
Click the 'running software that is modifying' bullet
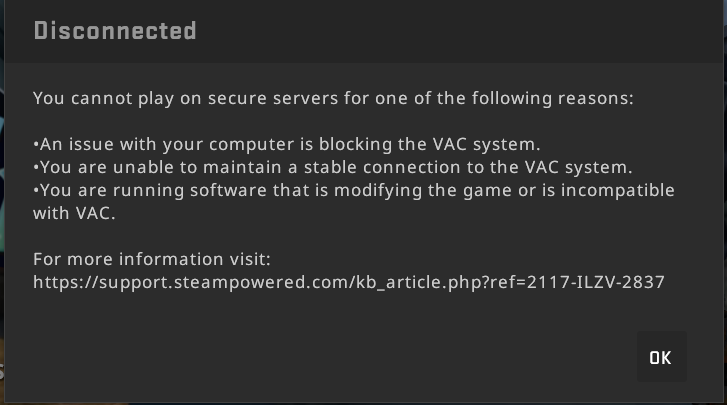coord(354,190)
